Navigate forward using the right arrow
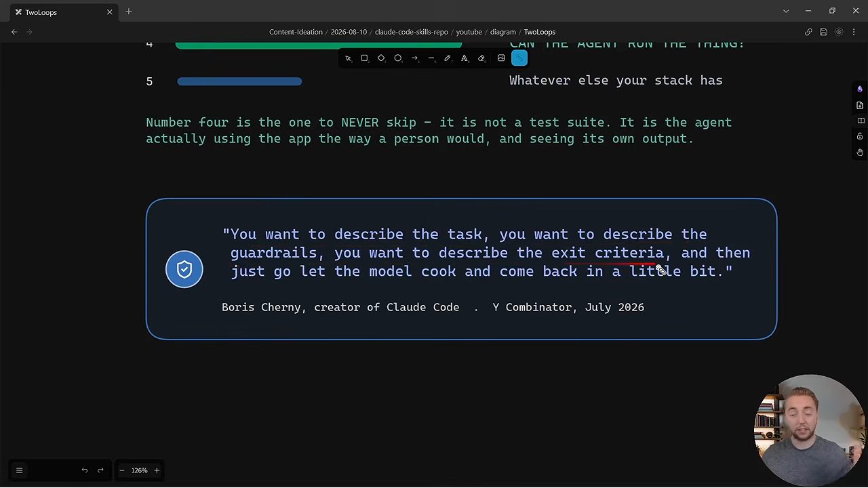The height and width of the screenshot is (488, 868). (x=29, y=32)
